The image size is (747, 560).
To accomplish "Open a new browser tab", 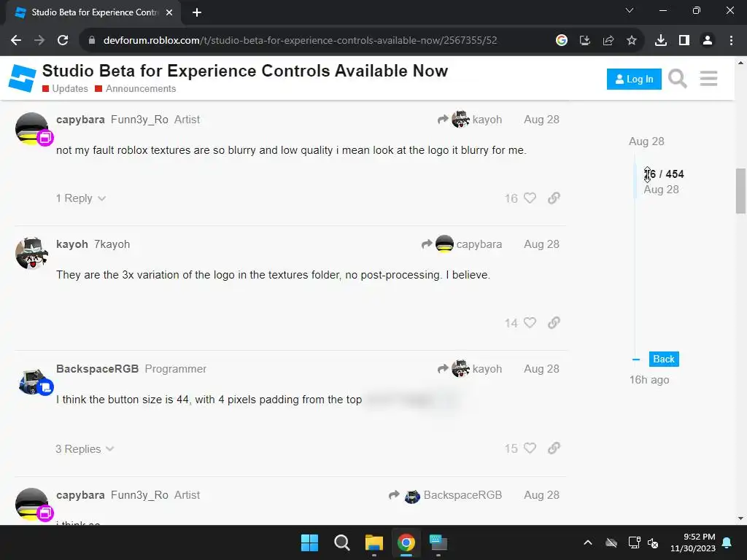I will pyautogui.click(x=197, y=12).
